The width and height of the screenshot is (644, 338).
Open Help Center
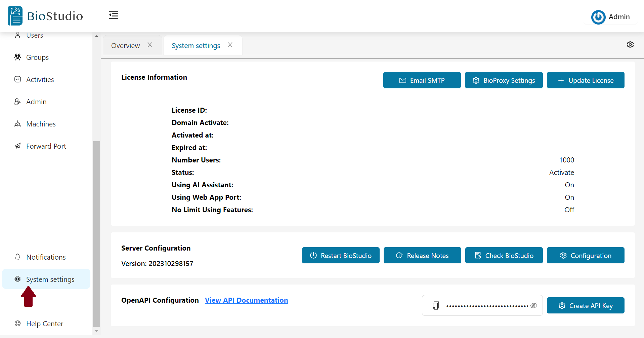point(46,324)
